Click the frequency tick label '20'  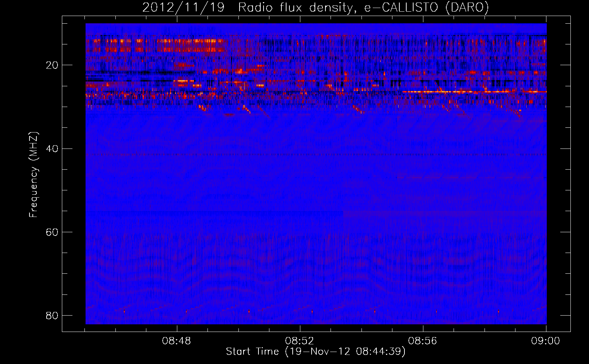[52, 65]
